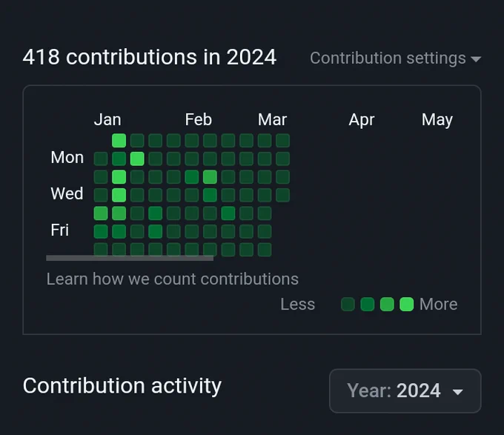The height and width of the screenshot is (435, 504).
Task: Open the Contribution settings dropdown
Action: (395, 58)
